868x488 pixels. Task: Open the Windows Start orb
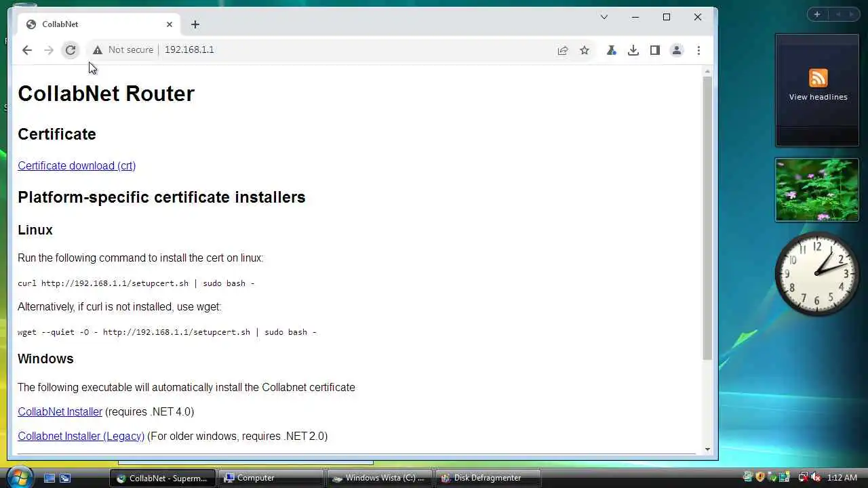(20, 477)
